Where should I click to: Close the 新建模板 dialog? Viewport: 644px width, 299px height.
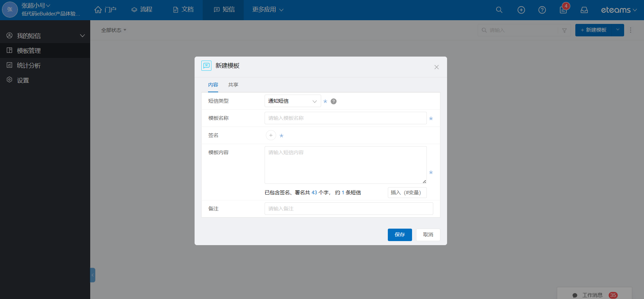437,67
